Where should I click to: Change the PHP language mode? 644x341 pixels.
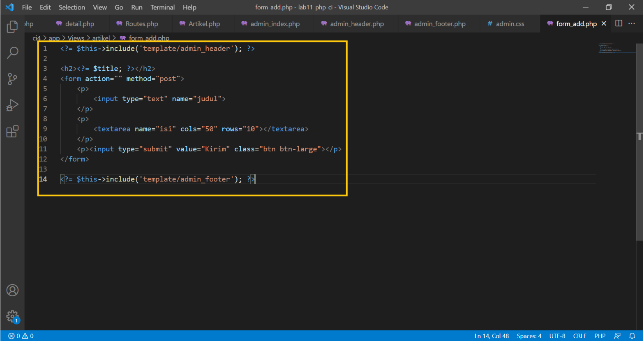tap(600, 336)
